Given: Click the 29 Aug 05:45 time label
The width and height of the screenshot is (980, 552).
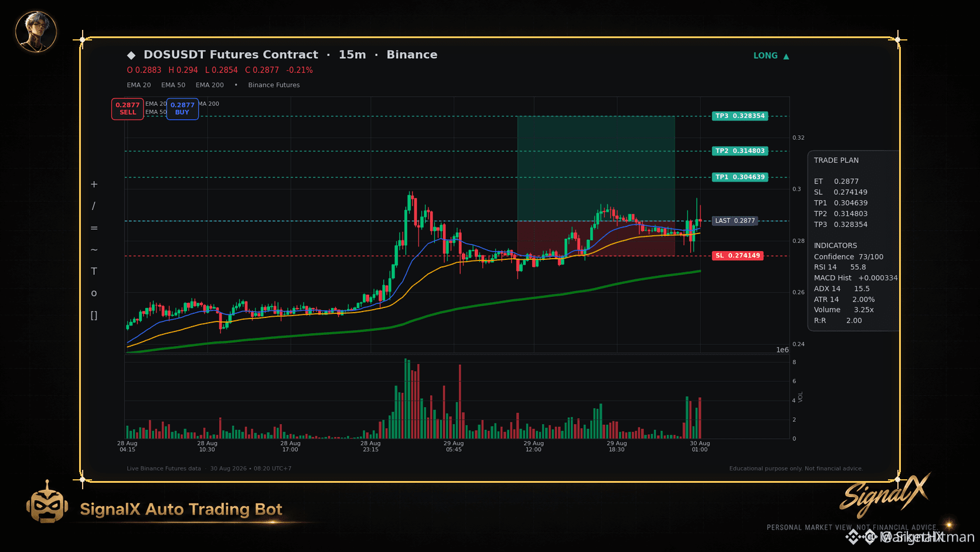Looking at the screenshot, I should pyautogui.click(x=454, y=446).
